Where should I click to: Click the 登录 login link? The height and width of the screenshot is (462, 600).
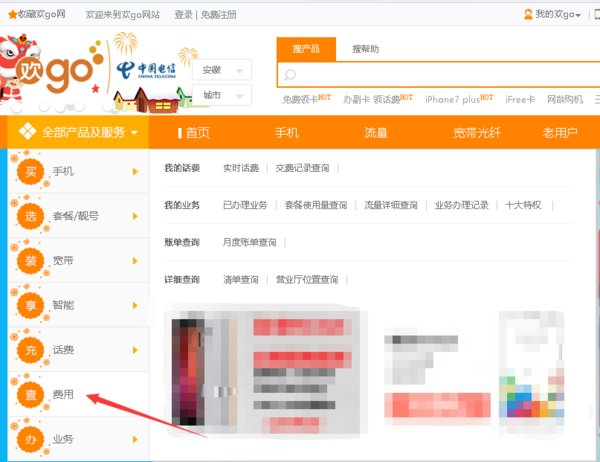183,15
